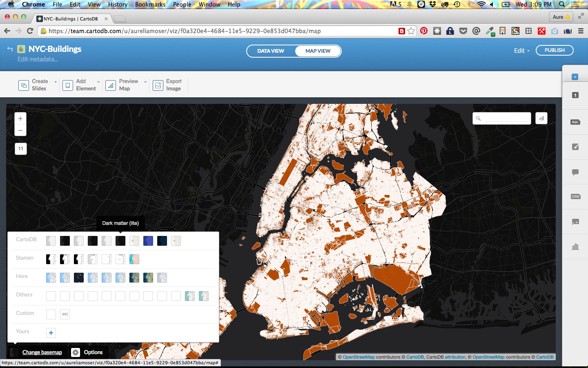This screenshot has width=588, height=368.
Task: Click the Edit metadata link
Action: click(x=38, y=59)
